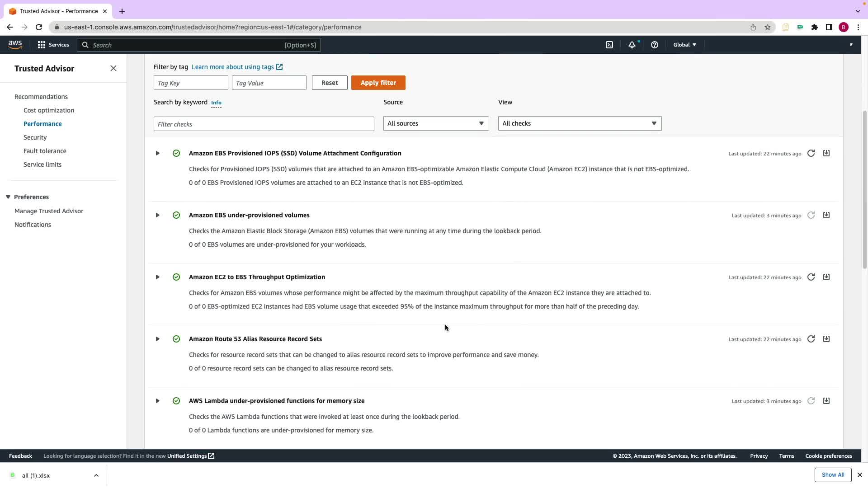Open AWS CloudShell icon in header
The width and height of the screenshot is (868, 488).
click(609, 45)
